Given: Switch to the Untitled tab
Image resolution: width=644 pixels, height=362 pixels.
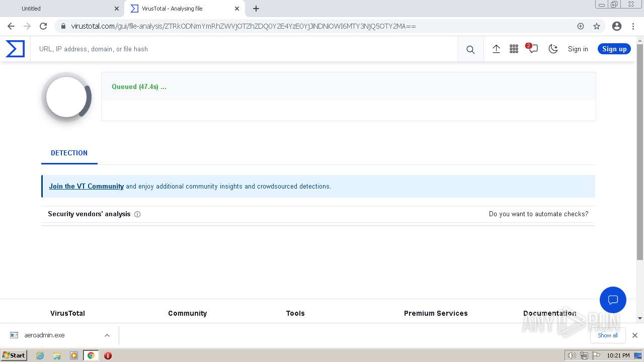Looking at the screenshot, I should click(x=61, y=9).
